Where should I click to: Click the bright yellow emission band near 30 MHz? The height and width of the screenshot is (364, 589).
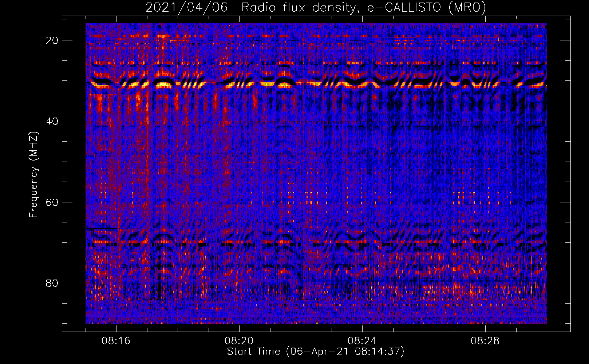[316, 84]
